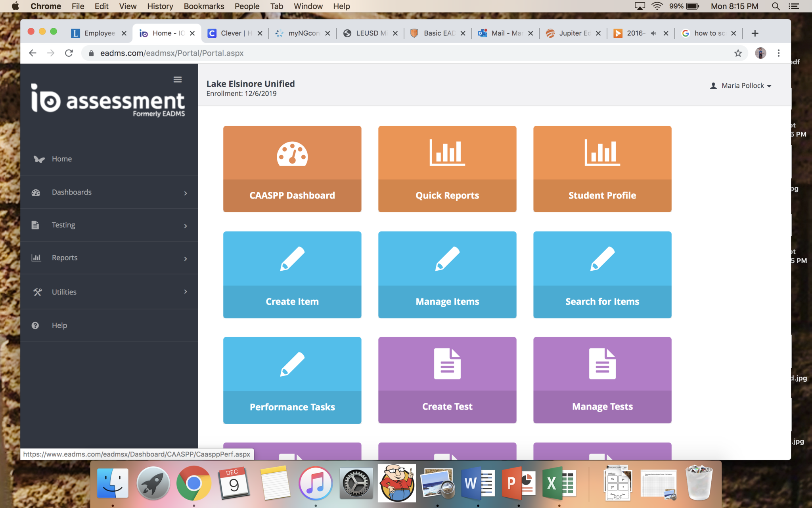Click the CAASPP Dashboard gauge icon
This screenshot has width=812, height=508.
click(x=292, y=154)
